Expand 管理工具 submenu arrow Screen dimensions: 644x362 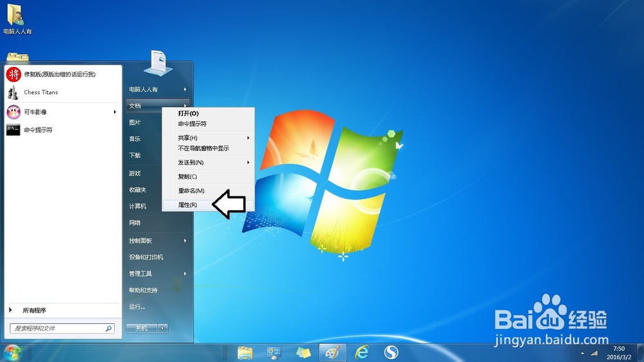(185, 273)
